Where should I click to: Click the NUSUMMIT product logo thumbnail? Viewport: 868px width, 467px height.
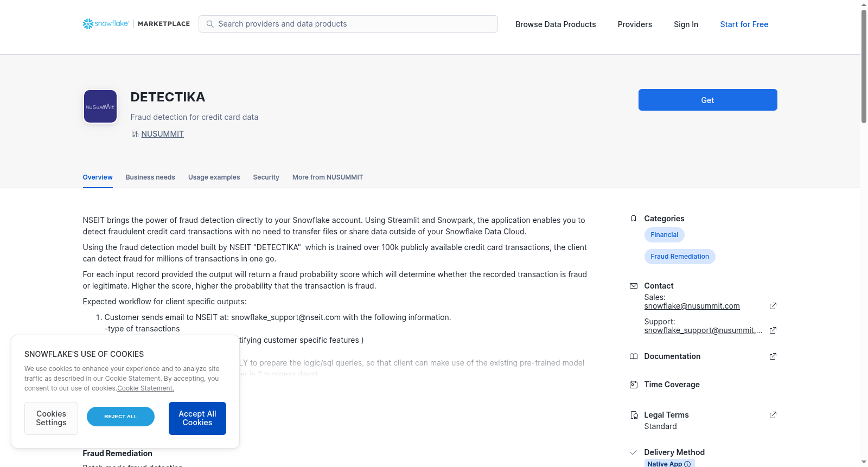tap(100, 106)
